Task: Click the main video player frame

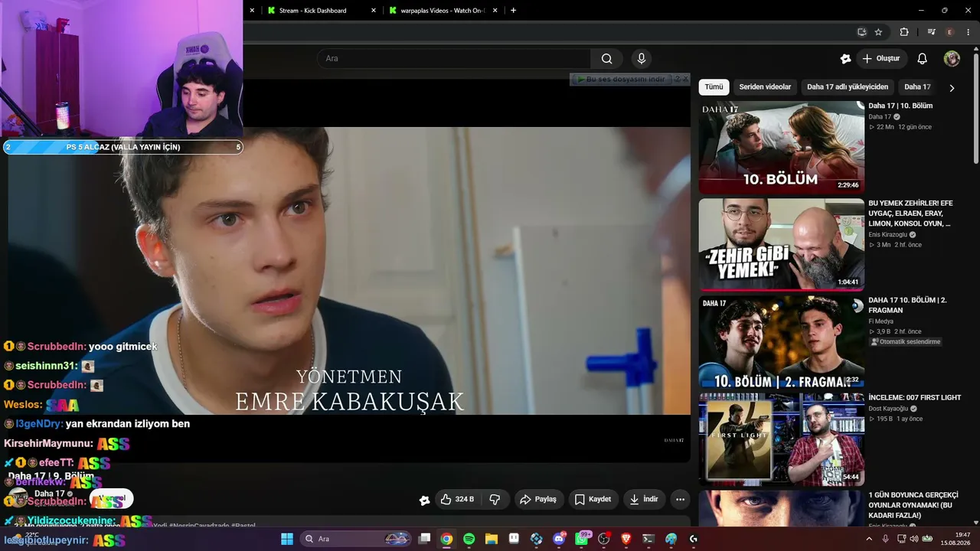Action: [x=349, y=270]
